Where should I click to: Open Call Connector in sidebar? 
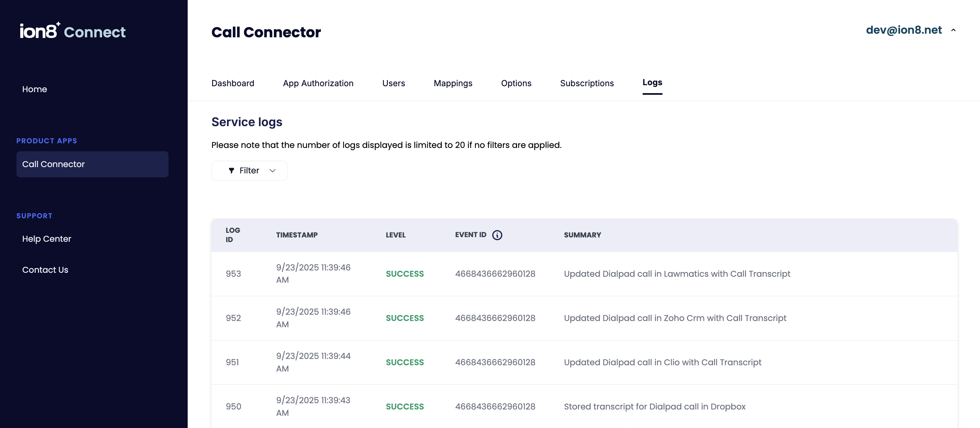pos(92,164)
